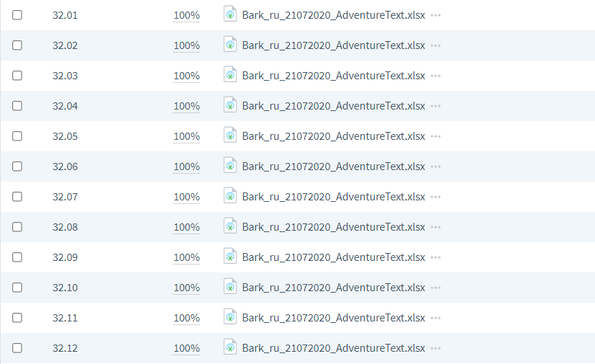Click the 100% progress value in row 32.11

pyautogui.click(x=186, y=318)
